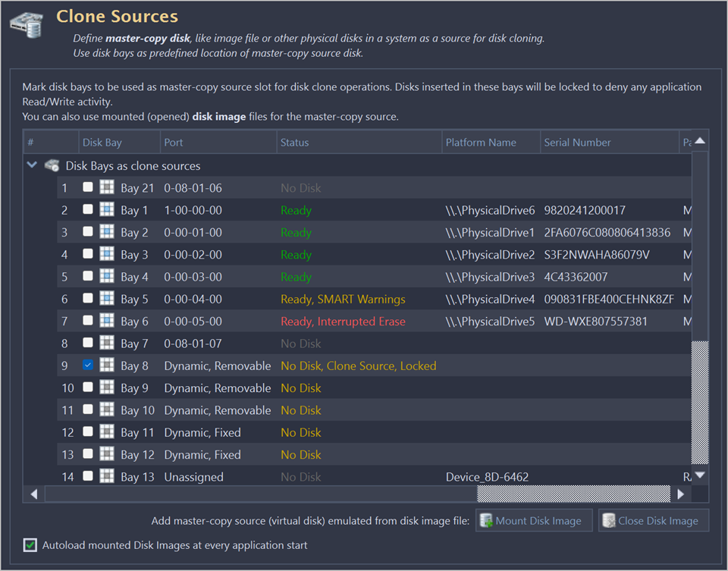
Task: Sort by the Serial Number column header
Action: click(x=609, y=142)
